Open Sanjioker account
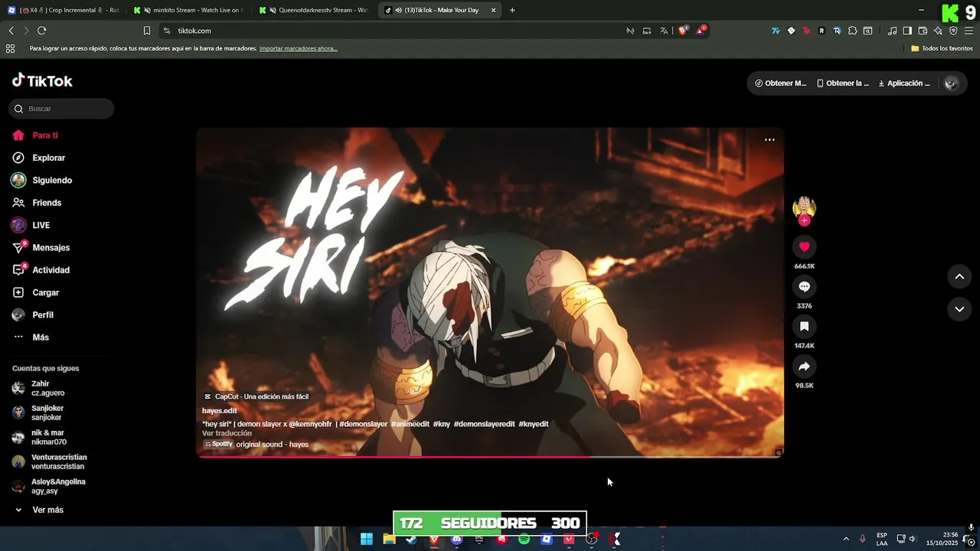Image resolution: width=980 pixels, height=551 pixels. [x=38, y=412]
